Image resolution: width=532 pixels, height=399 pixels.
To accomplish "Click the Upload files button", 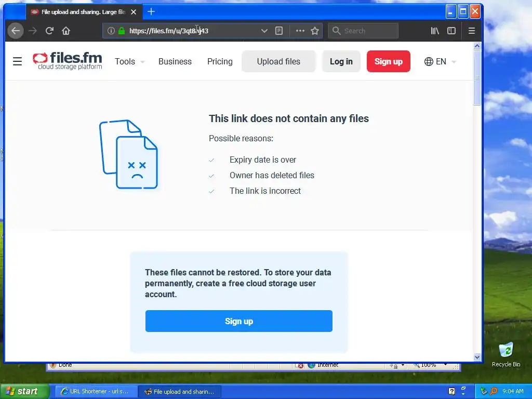I will 278,61.
